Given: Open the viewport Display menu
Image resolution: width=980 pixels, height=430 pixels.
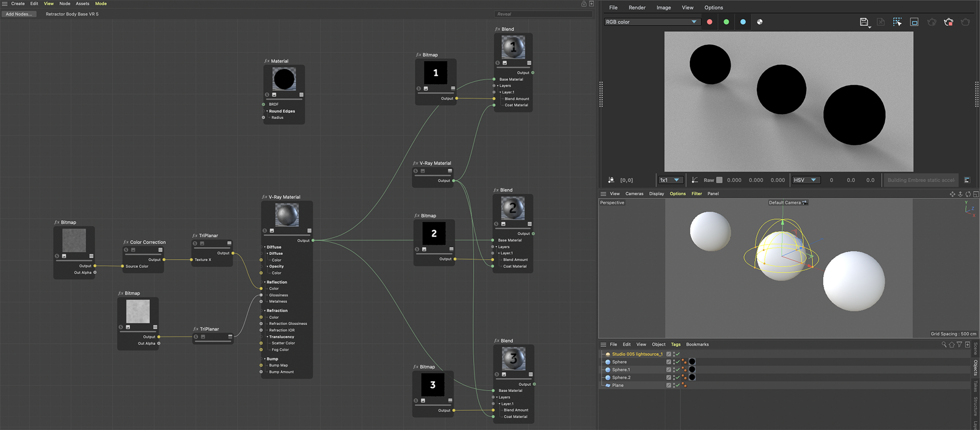Looking at the screenshot, I should 656,194.
